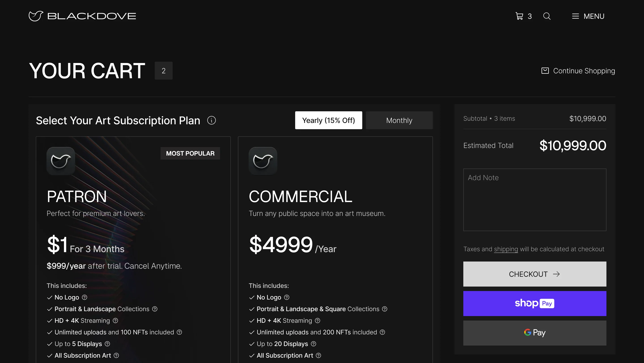Pay with Google Pay button

click(x=535, y=333)
